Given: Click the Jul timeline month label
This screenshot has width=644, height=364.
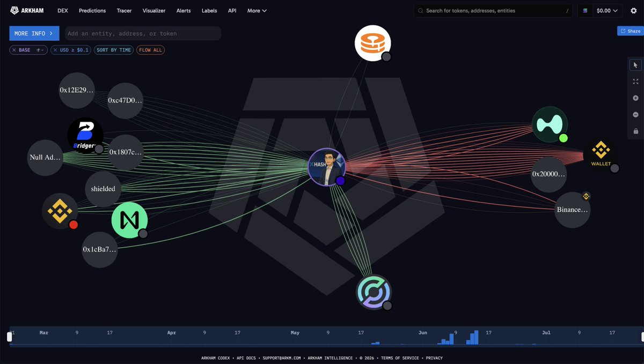Looking at the screenshot, I should [546, 333].
